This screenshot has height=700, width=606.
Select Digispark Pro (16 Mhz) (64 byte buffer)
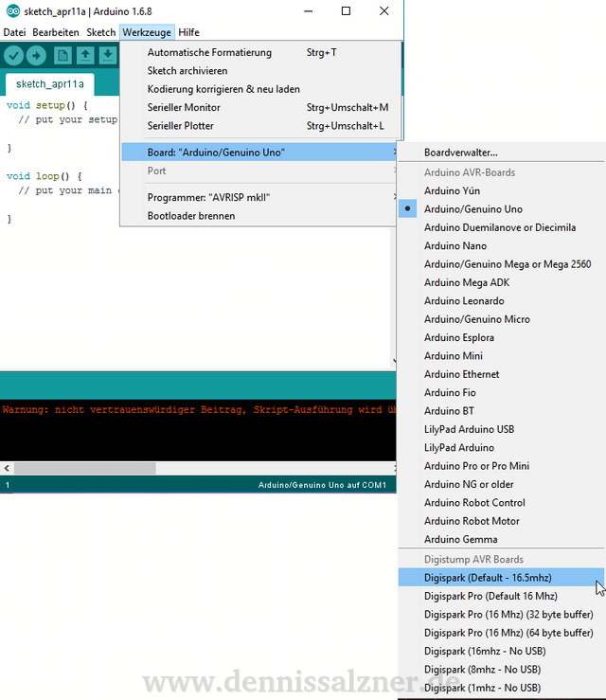click(x=502, y=632)
